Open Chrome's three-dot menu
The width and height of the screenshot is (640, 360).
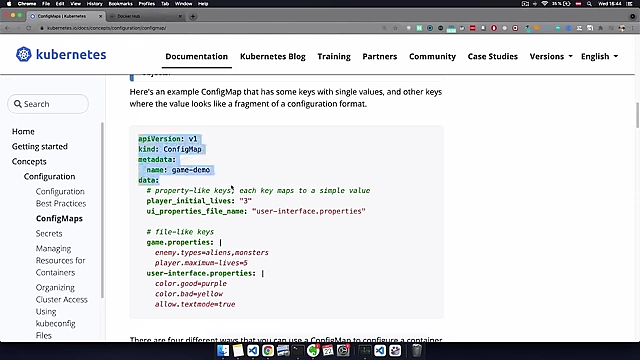click(633, 28)
